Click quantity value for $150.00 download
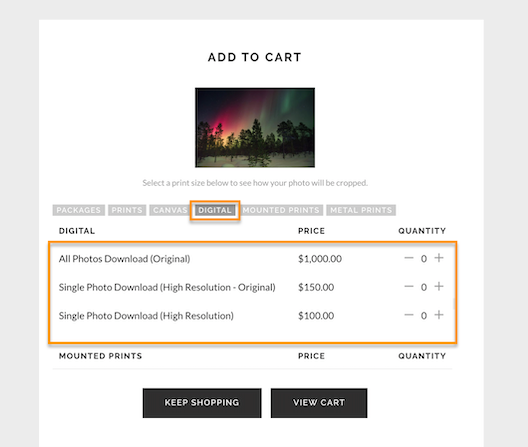 (x=424, y=287)
